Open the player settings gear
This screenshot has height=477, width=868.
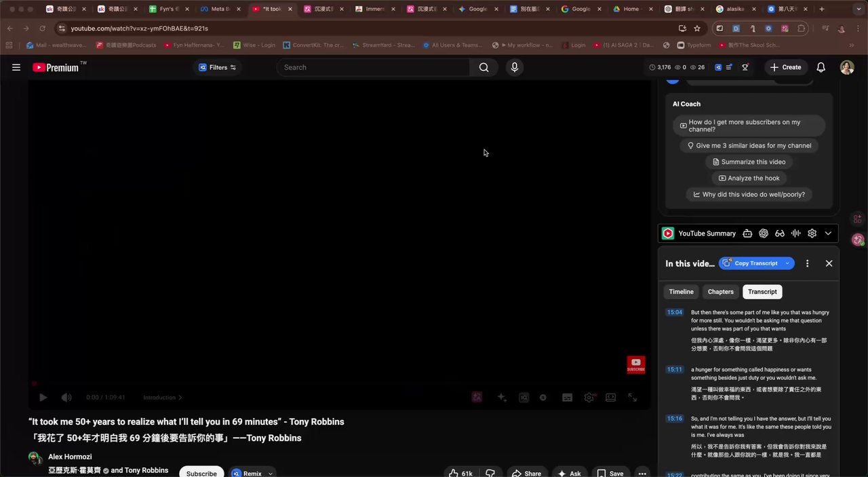pyautogui.click(x=589, y=398)
